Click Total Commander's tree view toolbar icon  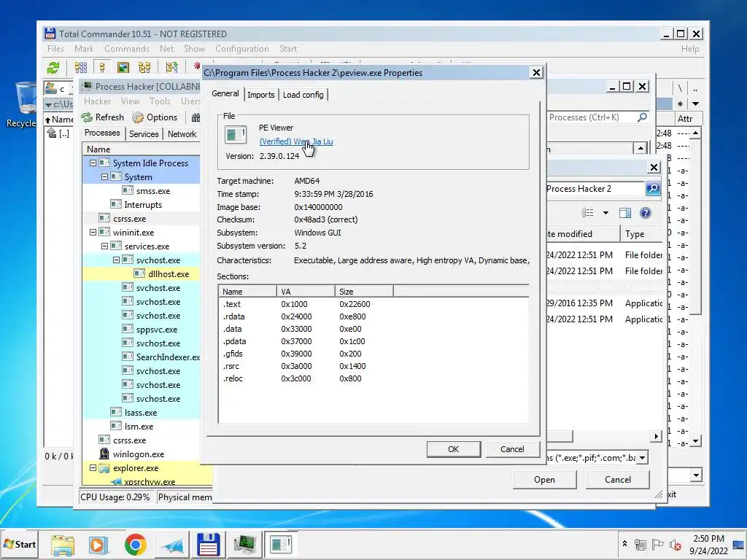coord(144,68)
